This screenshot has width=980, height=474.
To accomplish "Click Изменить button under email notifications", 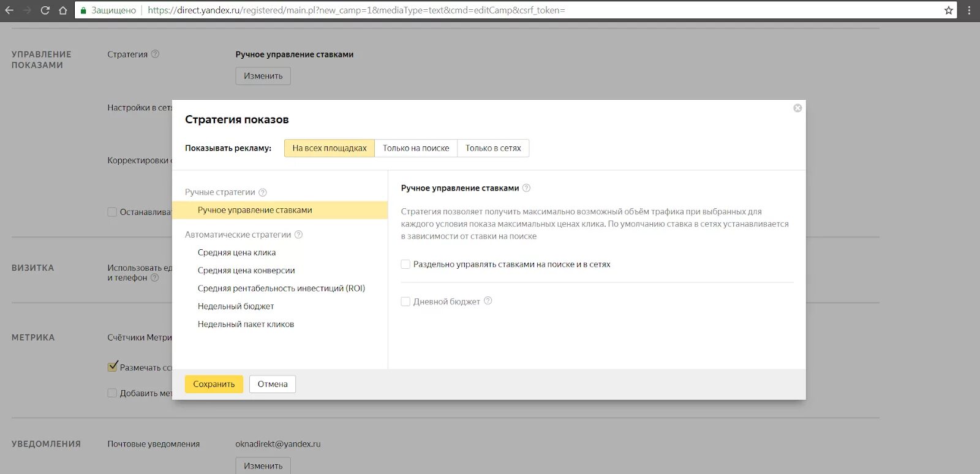I will pyautogui.click(x=263, y=465).
